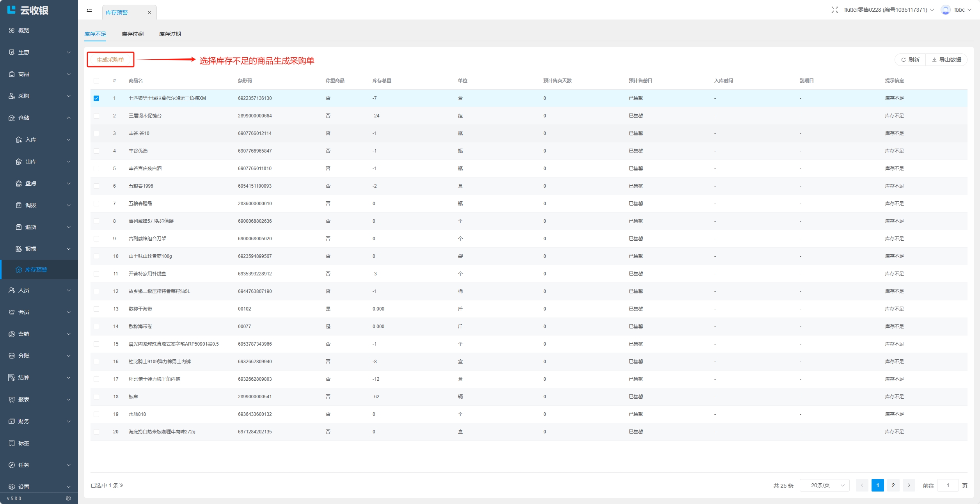This screenshot has height=504, width=980.
Task: Click 刷新 refresh button
Action: click(910, 60)
